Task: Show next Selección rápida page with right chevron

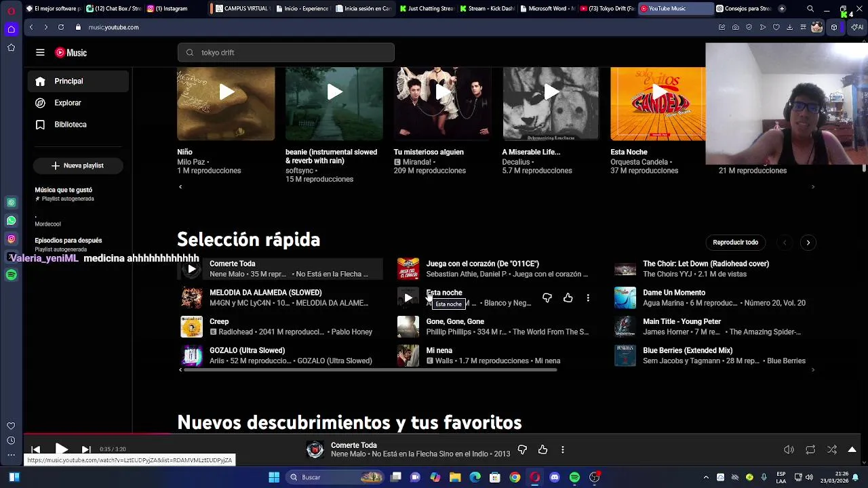Action: (x=808, y=242)
